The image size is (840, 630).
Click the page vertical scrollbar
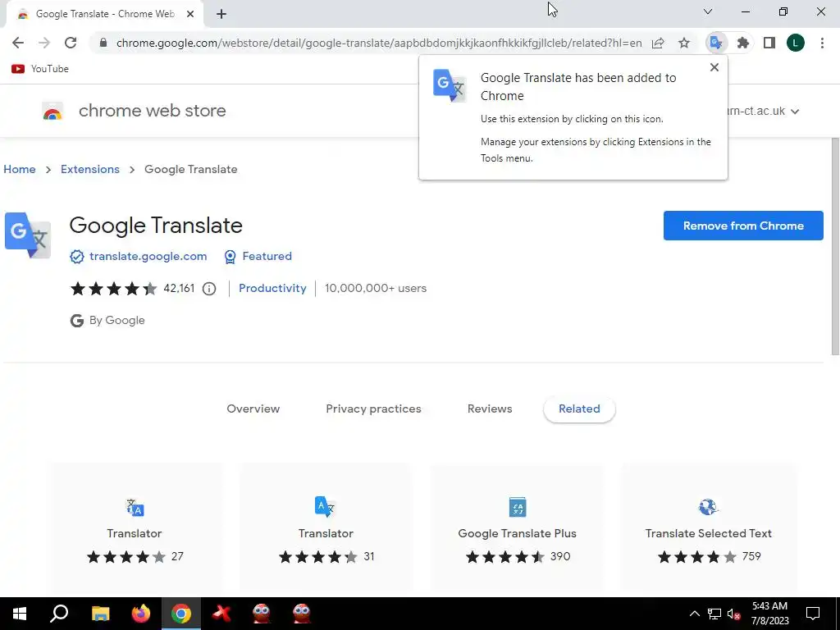[834, 246]
